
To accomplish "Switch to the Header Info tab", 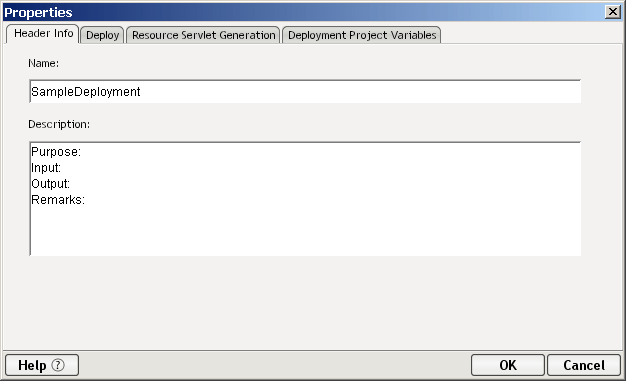I will pyautogui.click(x=43, y=34).
